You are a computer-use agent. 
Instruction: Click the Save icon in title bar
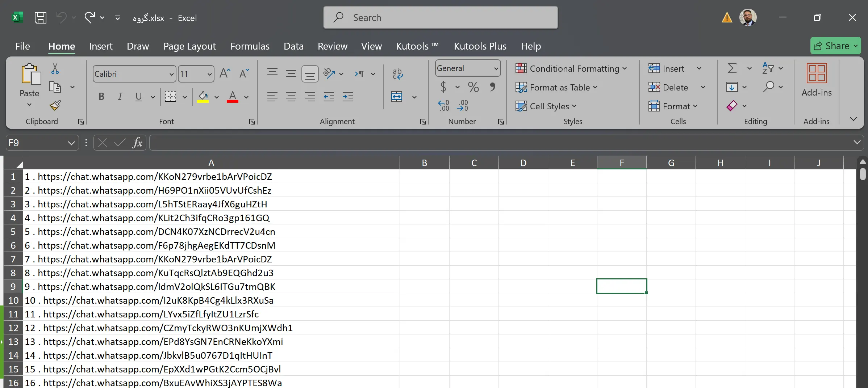click(x=40, y=18)
